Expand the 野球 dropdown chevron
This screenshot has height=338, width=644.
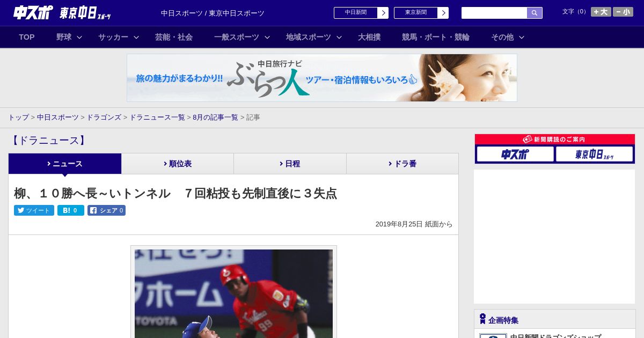tap(79, 37)
